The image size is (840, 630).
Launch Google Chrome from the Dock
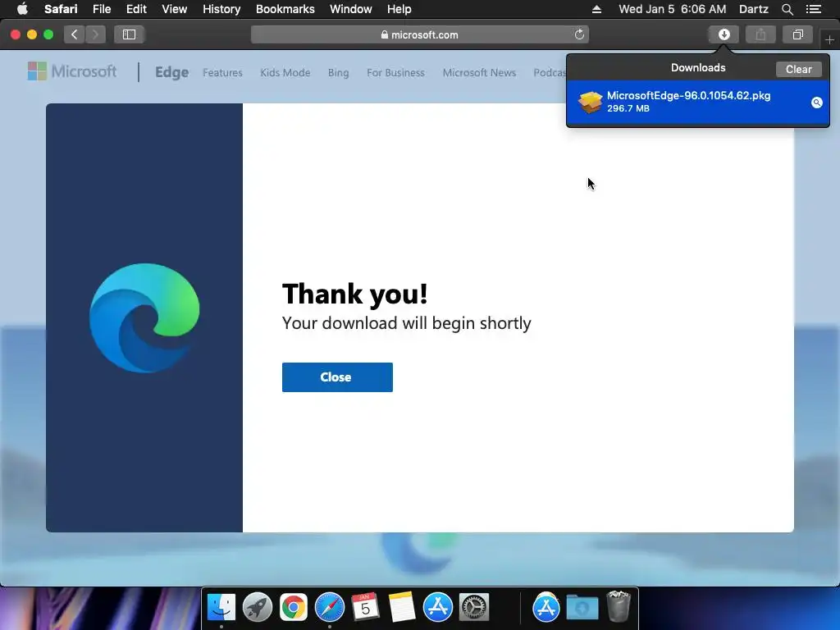(294, 607)
